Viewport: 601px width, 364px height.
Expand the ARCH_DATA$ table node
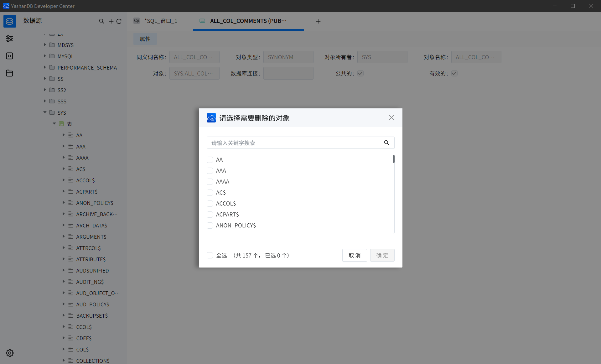click(63, 225)
